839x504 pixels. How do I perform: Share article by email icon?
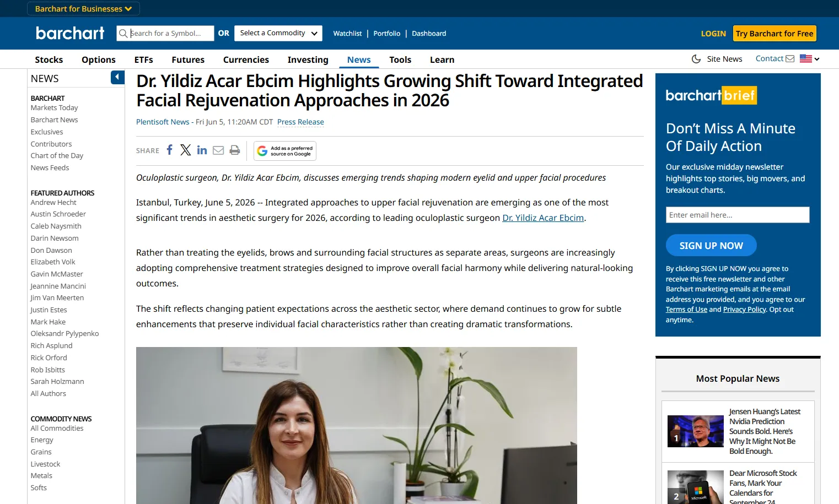coord(218,150)
